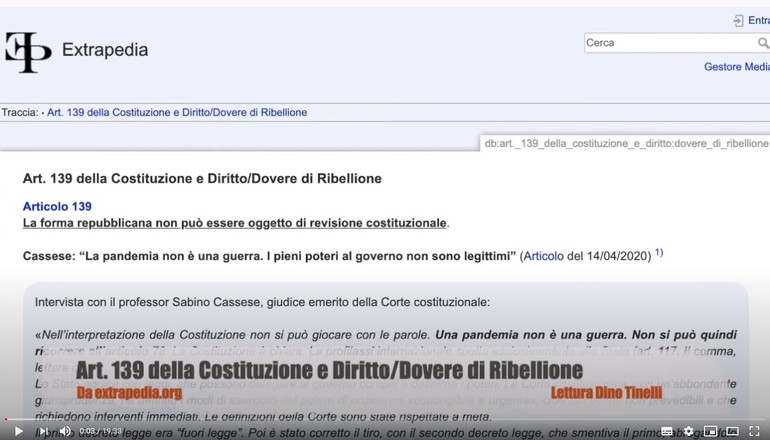Open video settings gear
Screen dimensions: 770x440
pyautogui.click(x=688, y=431)
